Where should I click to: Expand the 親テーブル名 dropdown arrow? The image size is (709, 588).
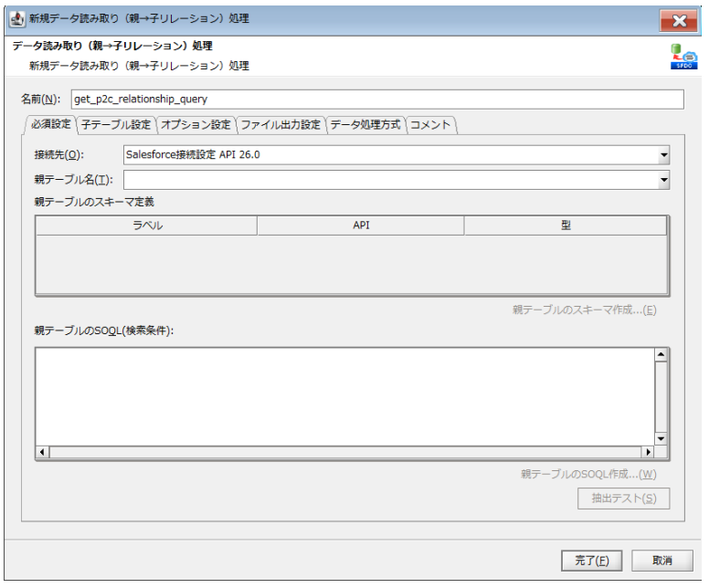tap(663, 180)
